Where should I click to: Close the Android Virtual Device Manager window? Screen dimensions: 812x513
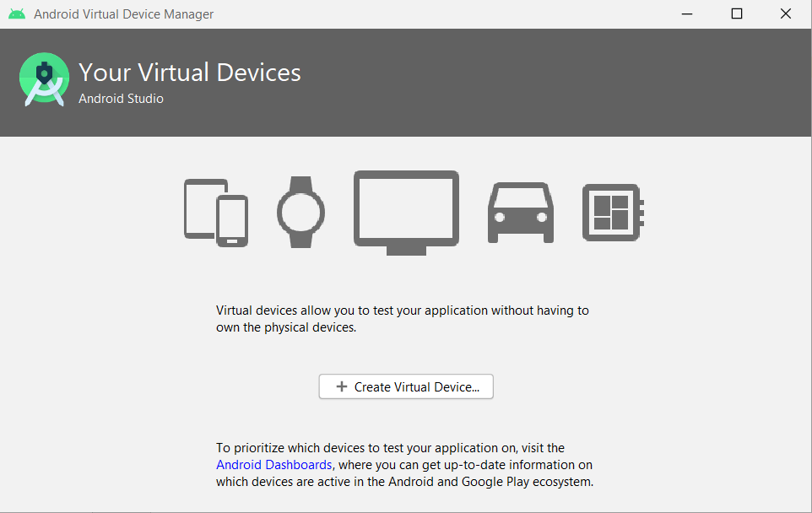click(x=786, y=14)
